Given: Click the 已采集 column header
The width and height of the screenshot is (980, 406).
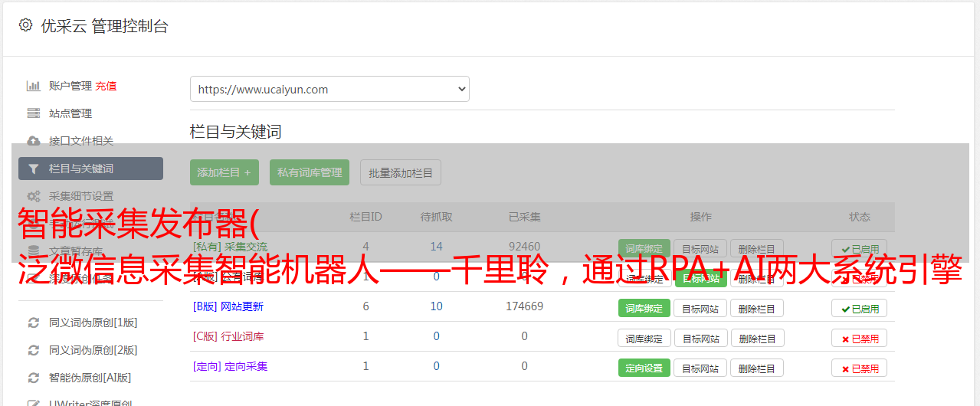Looking at the screenshot, I should tap(525, 217).
